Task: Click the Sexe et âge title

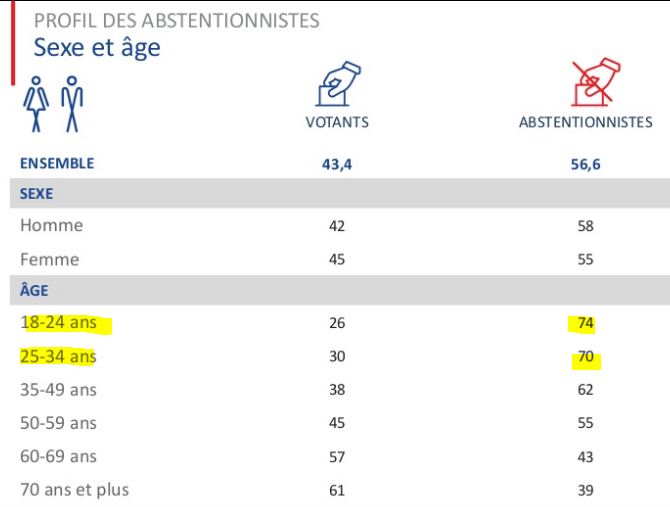Action: pyautogui.click(x=97, y=48)
